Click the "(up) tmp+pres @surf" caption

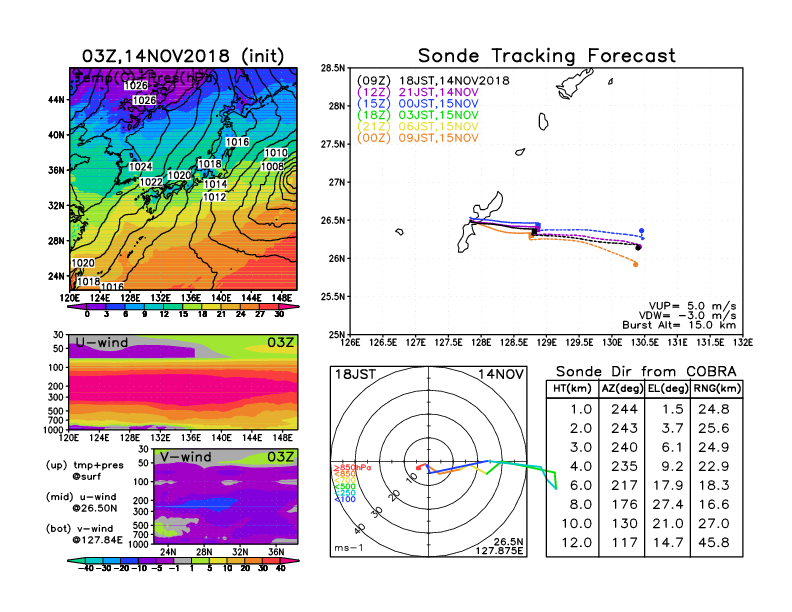pos(85,471)
